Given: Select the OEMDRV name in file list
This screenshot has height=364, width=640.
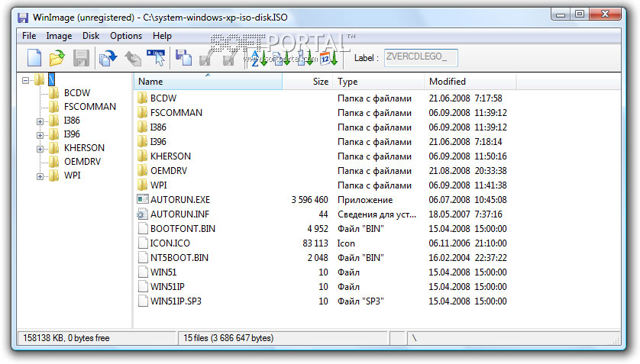Looking at the screenshot, I should (x=169, y=170).
